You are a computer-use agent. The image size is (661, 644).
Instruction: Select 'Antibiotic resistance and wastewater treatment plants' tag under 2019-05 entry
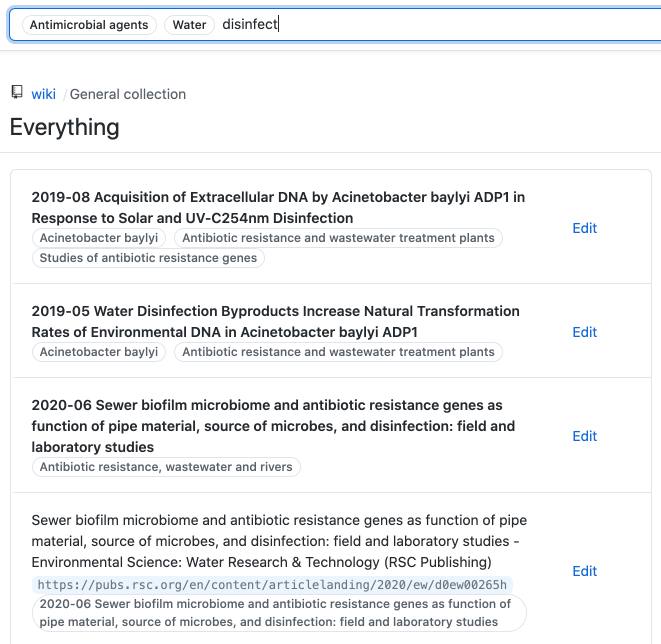click(x=338, y=352)
